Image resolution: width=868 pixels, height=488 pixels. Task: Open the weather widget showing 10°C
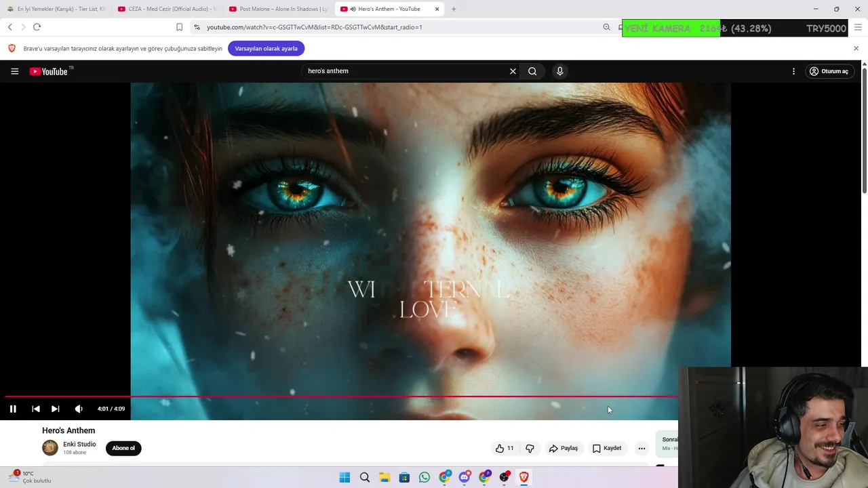pyautogui.click(x=30, y=477)
